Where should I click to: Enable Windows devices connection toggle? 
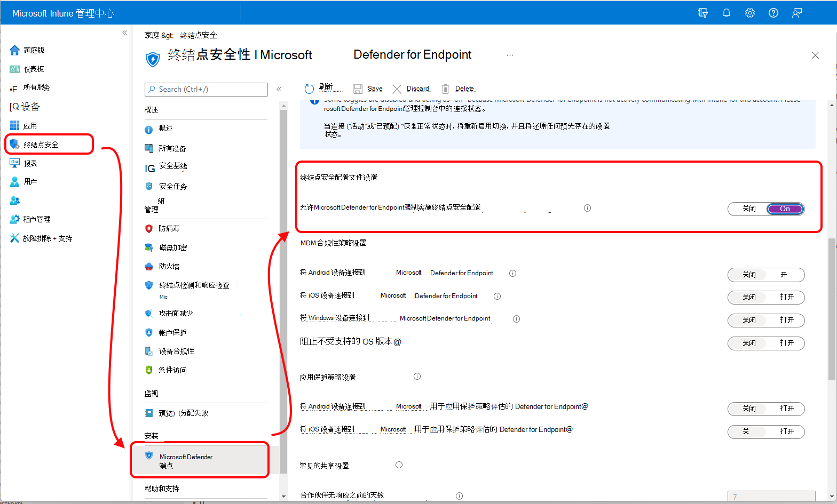(786, 320)
